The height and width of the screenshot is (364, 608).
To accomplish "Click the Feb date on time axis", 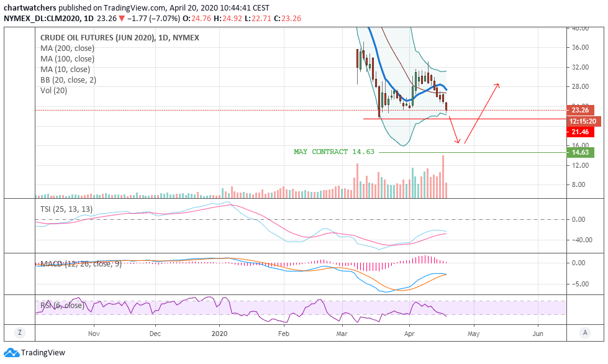I will pyautogui.click(x=283, y=334).
